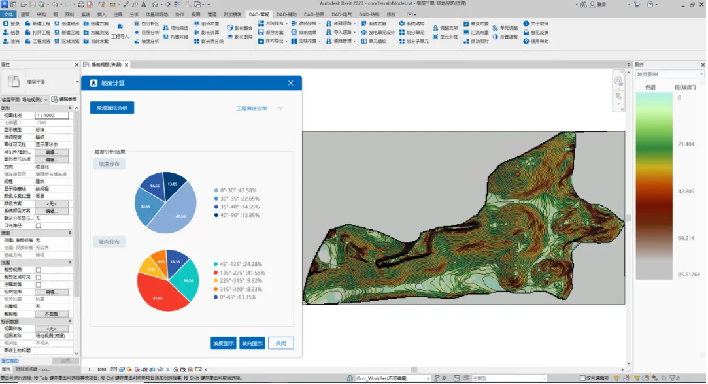
Task: Toggle the first crop checkbox under 范围 section
Action: click(38, 270)
